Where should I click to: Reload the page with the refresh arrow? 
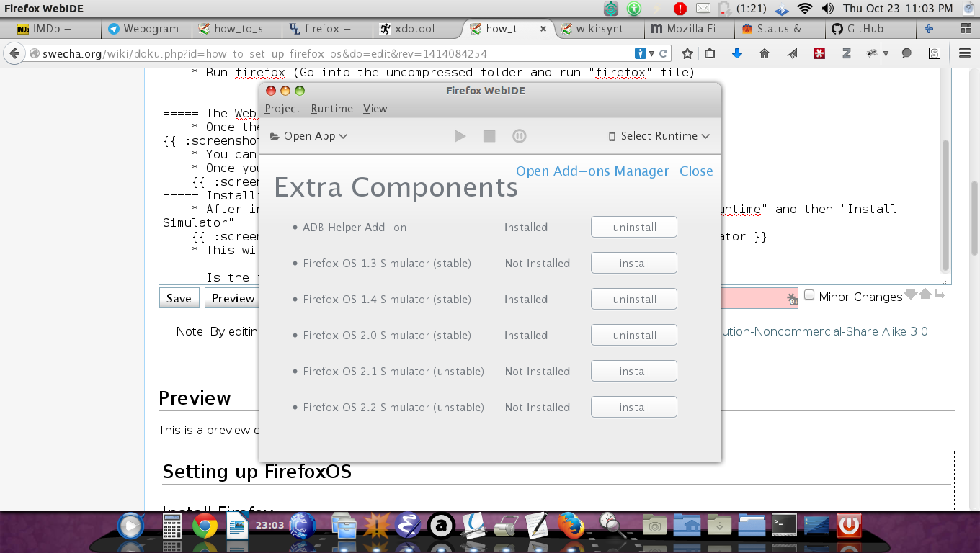pyautogui.click(x=663, y=53)
